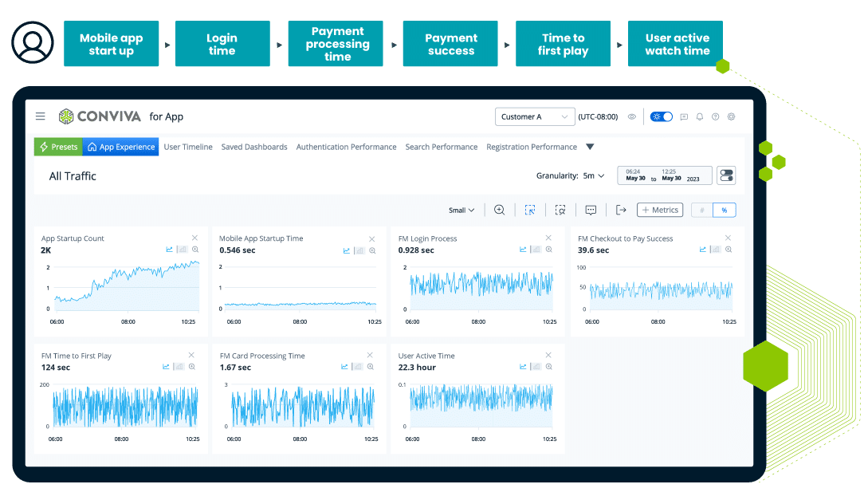Open the date range picker field

(665, 175)
